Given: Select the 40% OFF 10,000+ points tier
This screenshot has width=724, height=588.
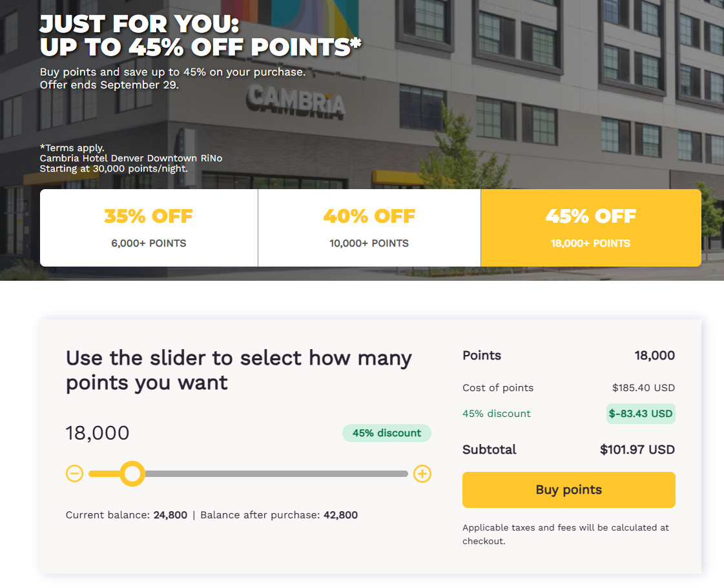Looking at the screenshot, I should coord(369,228).
